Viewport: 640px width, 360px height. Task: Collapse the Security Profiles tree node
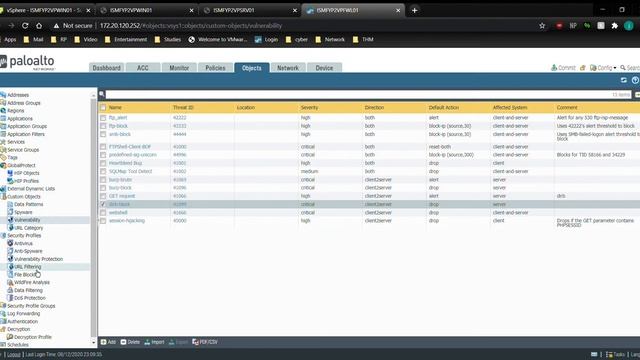tap(3, 236)
